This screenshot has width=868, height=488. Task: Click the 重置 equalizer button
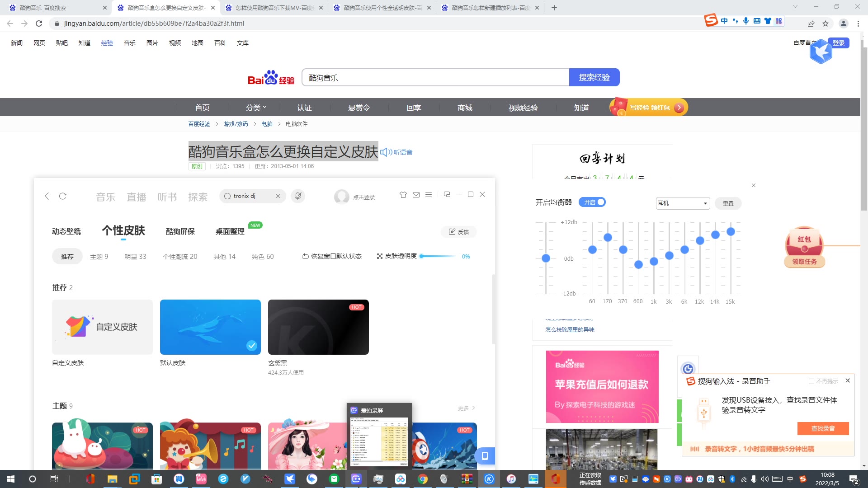(x=728, y=203)
